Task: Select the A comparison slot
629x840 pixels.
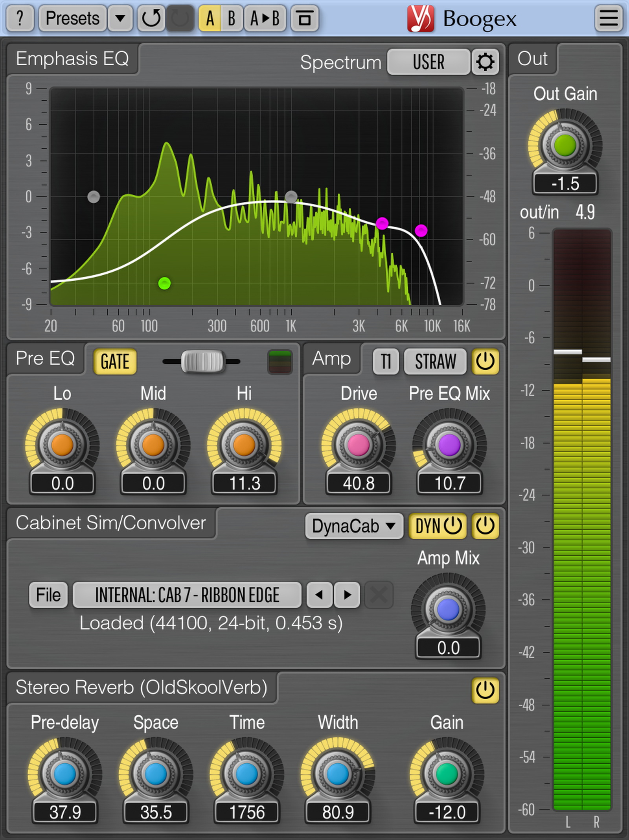Action: coord(210,18)
